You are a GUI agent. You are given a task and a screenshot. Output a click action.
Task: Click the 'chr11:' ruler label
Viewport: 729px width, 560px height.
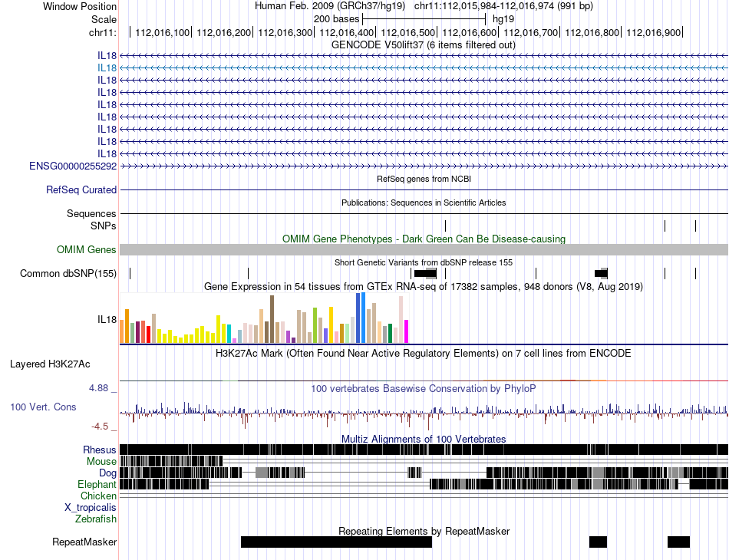[x=102, y=32]
